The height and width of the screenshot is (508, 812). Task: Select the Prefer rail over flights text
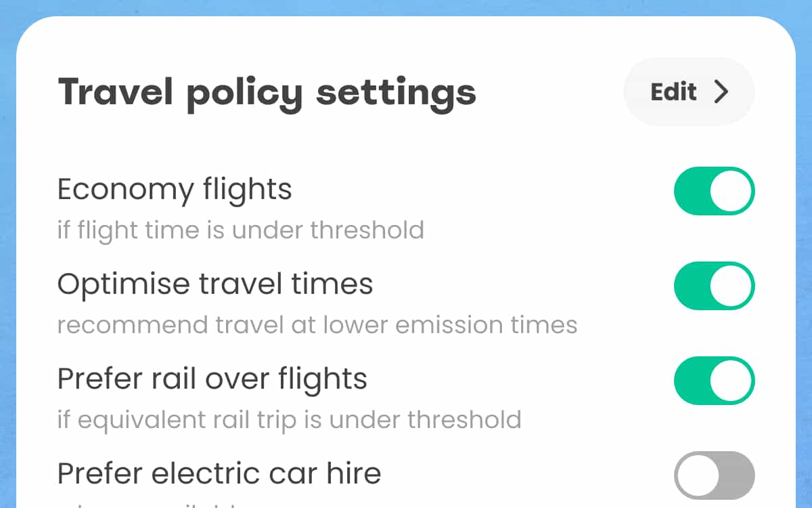[212, 379]
